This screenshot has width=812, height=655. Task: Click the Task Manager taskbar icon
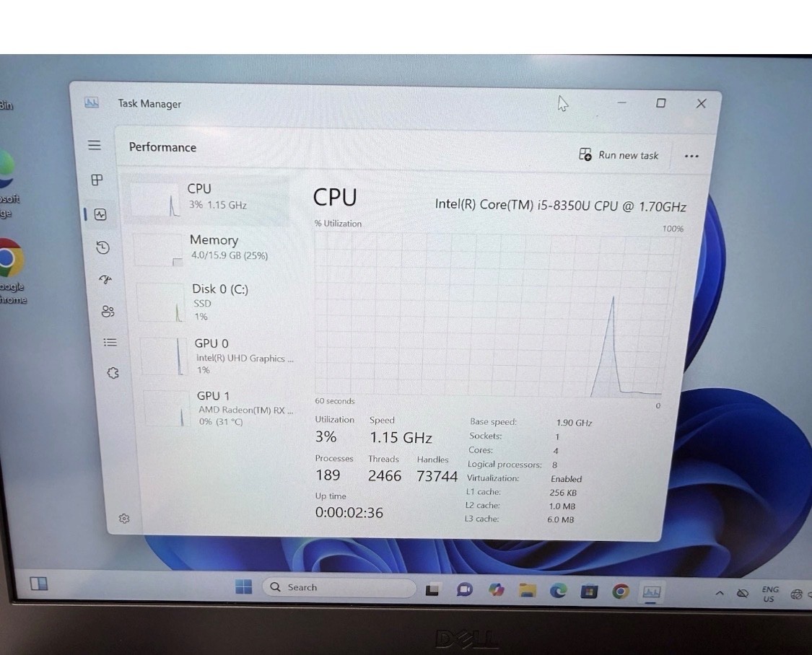651,592
